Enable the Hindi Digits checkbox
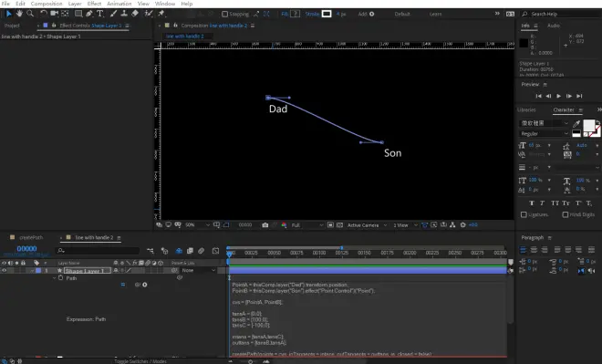 click(566, 214)
